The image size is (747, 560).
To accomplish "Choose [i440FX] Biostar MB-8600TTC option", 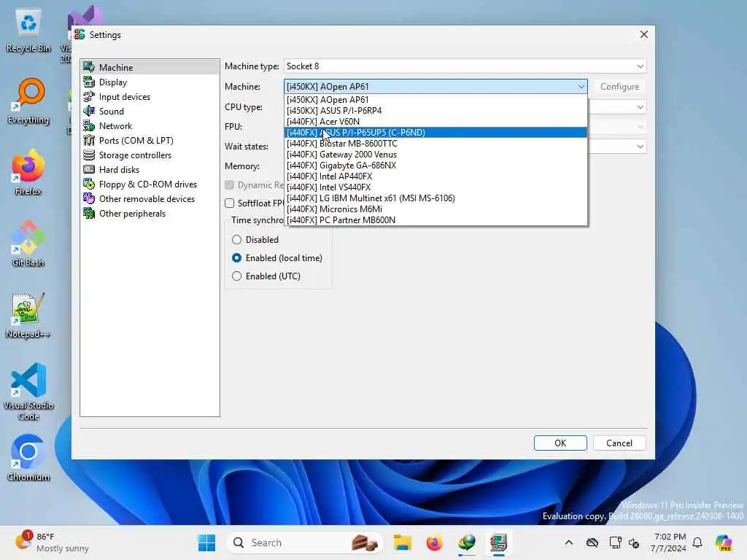I will (x=436, y=144).
